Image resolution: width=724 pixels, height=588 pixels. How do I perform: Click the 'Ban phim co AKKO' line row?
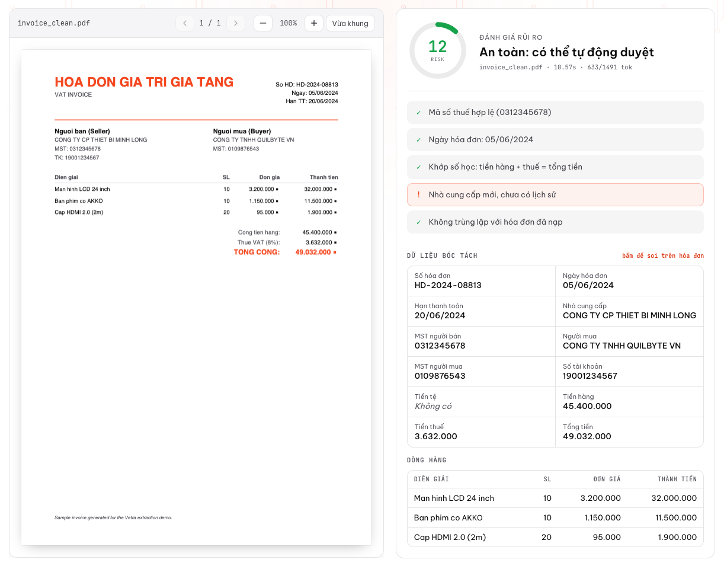[x=555, y=517]
